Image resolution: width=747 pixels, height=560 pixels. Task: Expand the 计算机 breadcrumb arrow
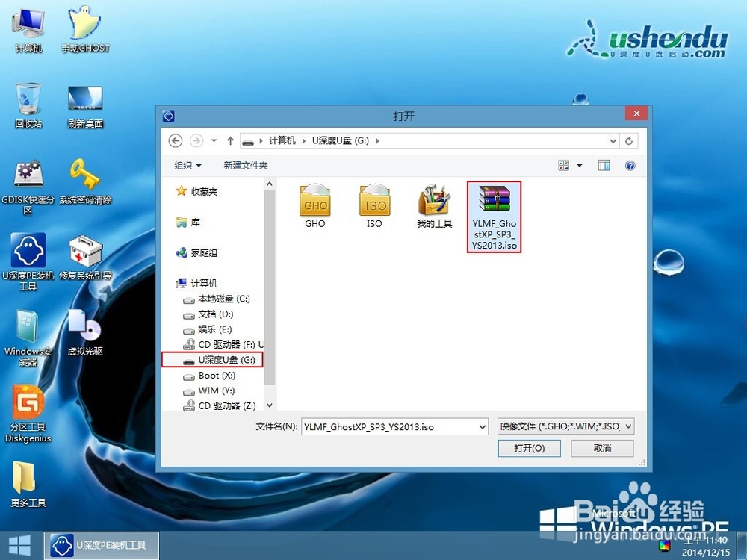point(303,141)
